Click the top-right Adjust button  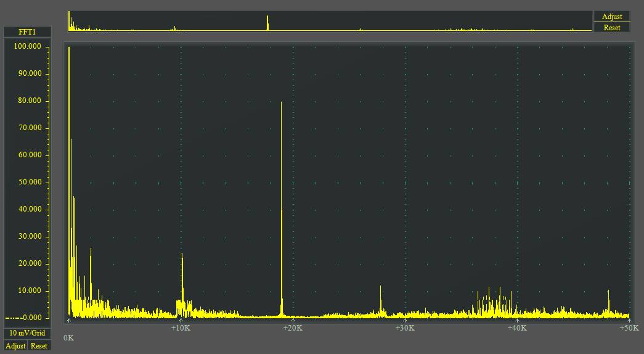pos(611,17)
